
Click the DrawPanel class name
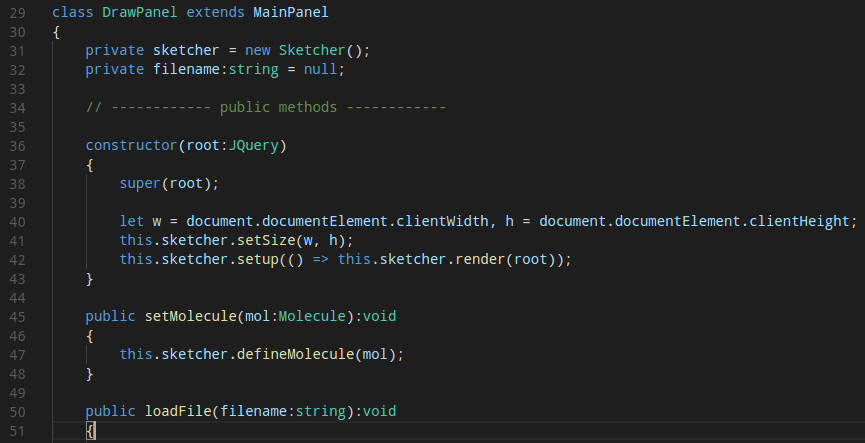135,12
